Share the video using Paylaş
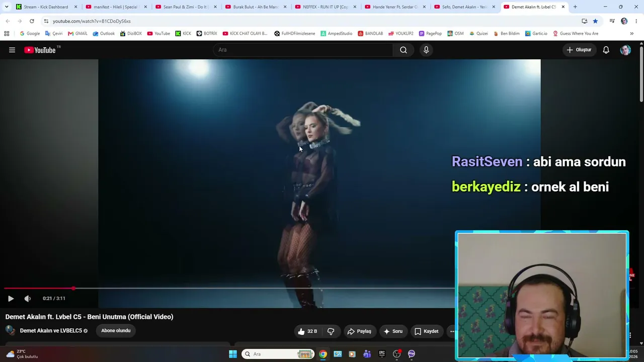Image resolution: width=644 pixels, height=362 pixels. [359, 331]
